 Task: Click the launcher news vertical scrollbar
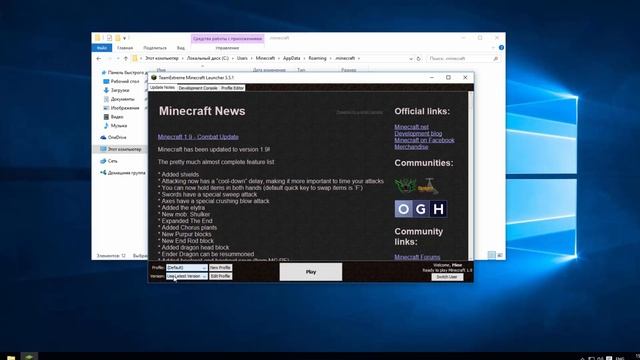(x=471, y=176)
